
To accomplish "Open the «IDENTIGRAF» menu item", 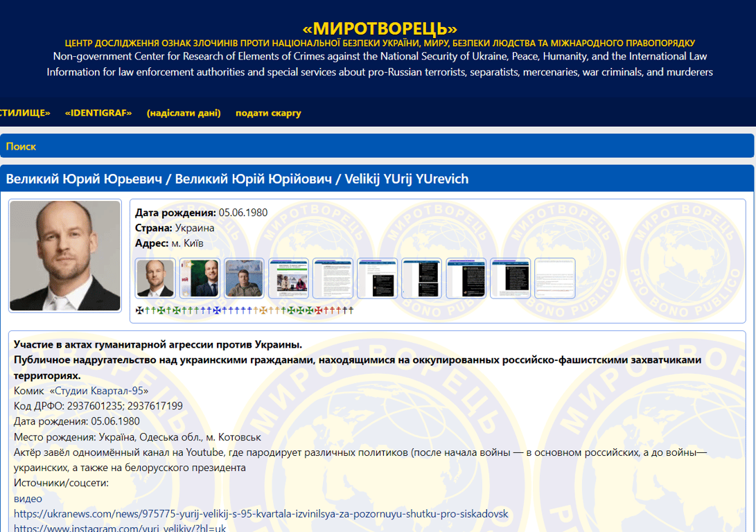I will point(98,113).
